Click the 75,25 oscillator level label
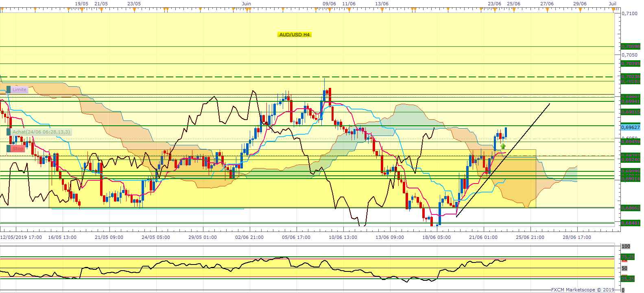The image size is (644, 293). pos(627,257)
